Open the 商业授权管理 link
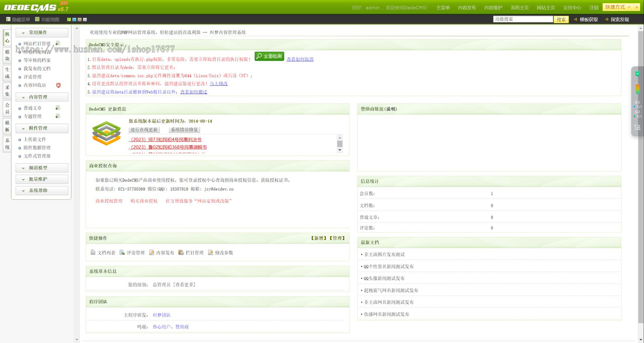644x343 pixels. (x=109, y=201)
